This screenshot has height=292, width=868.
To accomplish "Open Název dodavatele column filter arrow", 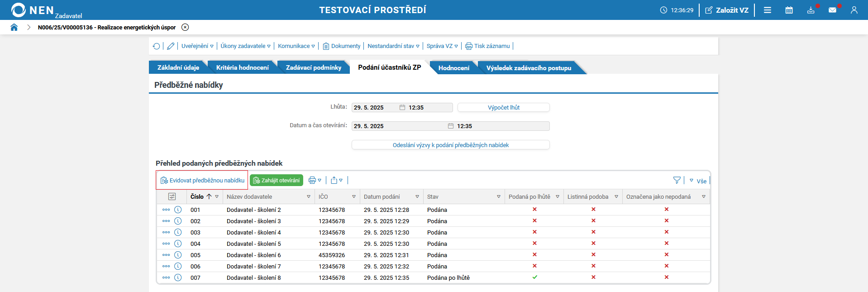I will [309, 196].
